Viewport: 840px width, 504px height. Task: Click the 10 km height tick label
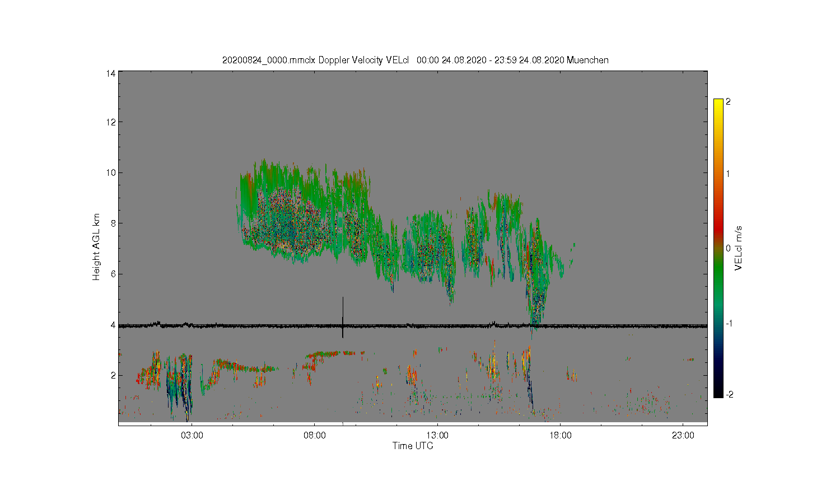[111, 172]
